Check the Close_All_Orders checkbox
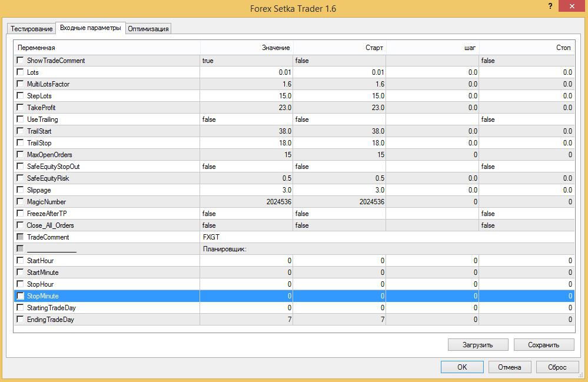Screen dimensions: 588x382 (20, 225)
